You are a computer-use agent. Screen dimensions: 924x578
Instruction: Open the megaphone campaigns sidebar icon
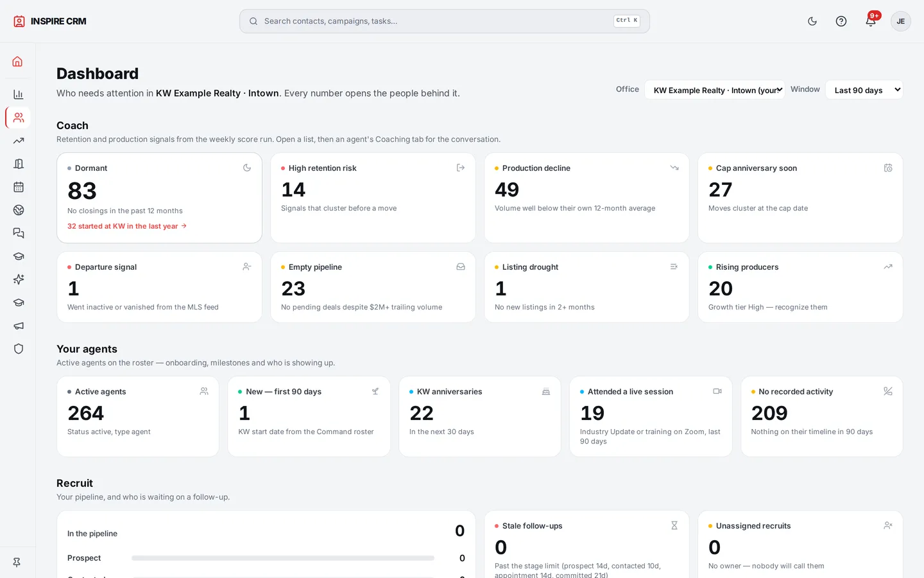click(18, 326)
